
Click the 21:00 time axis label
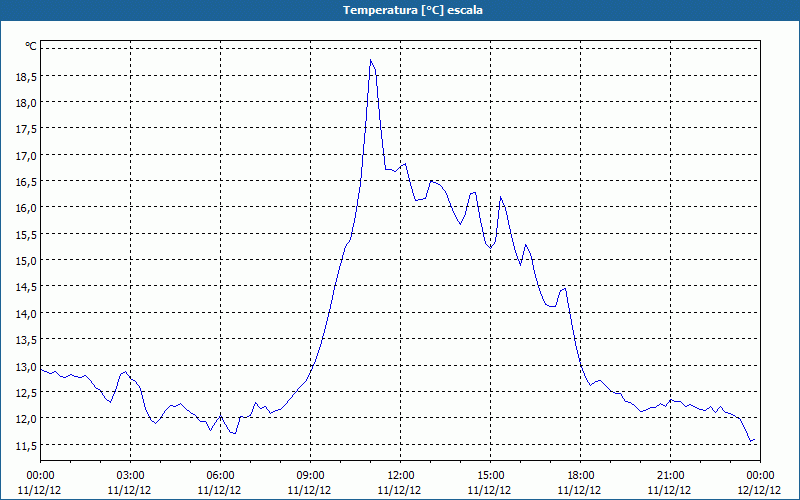tap(670, 476)
